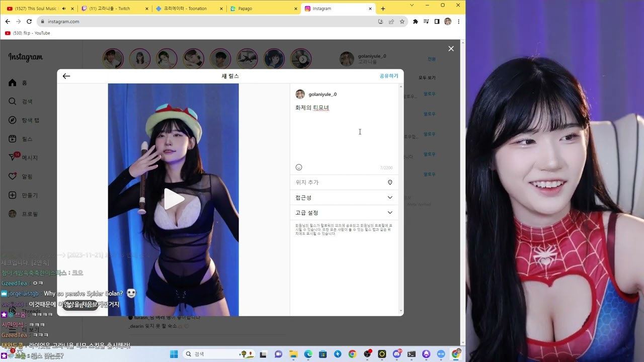Viewport: 644px width, 362px height.
Task: Expand the 고급 설정 section
Action: pos(344,213)
